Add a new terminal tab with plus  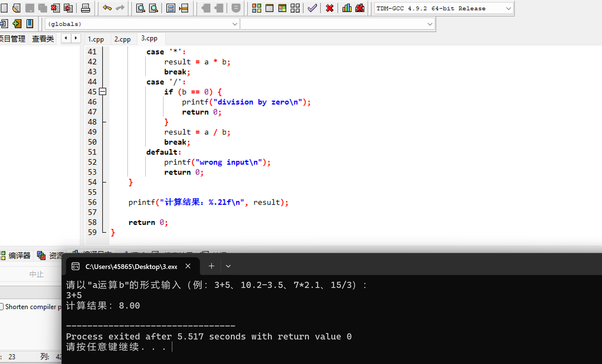(212, 266)
